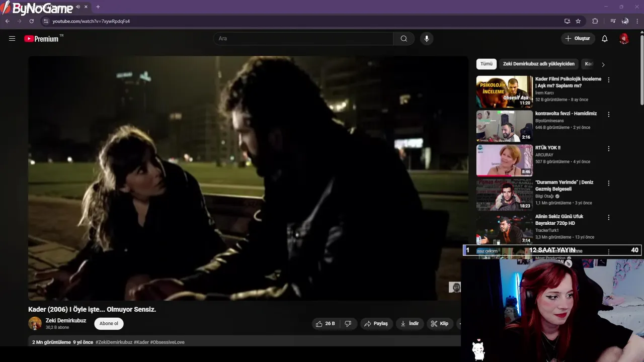The image size is (644, 362).
Task: Open the browser extensions puzzle icon
Action: coord(595,21)
